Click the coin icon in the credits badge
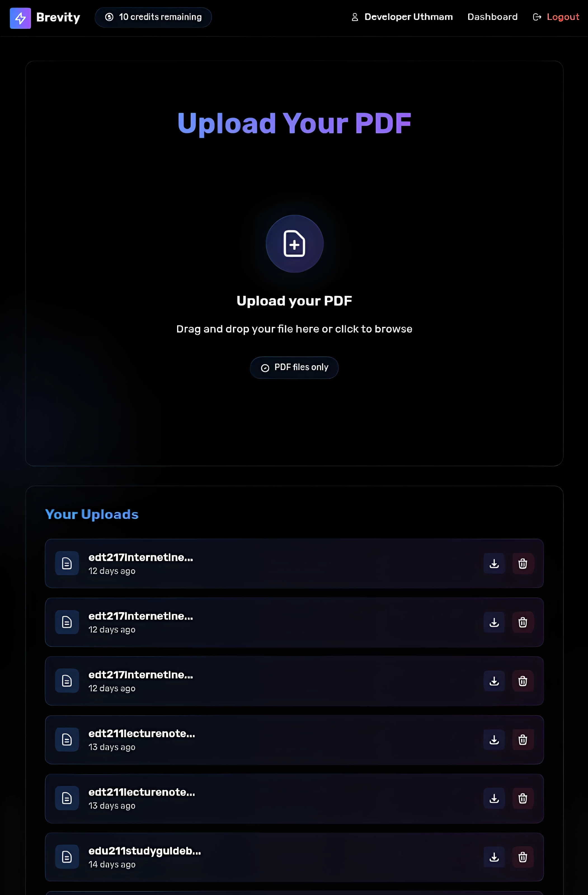Viewport: 588px width, 895px height. point(109,17)
